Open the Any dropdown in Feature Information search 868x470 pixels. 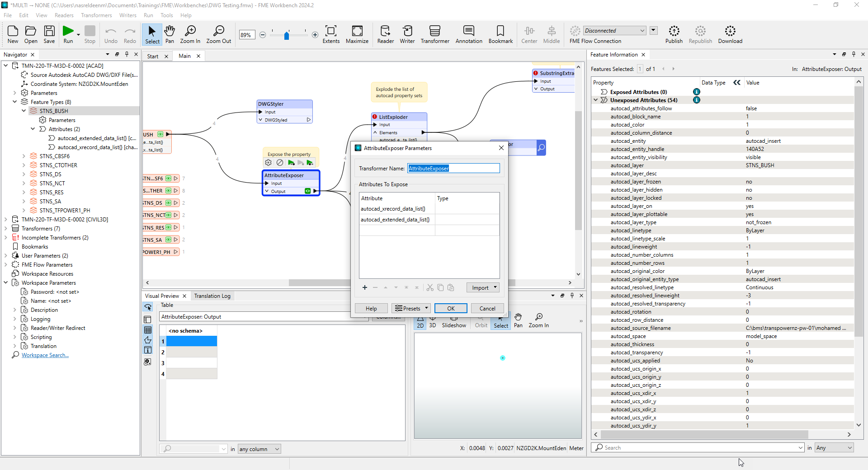(834, 448)
